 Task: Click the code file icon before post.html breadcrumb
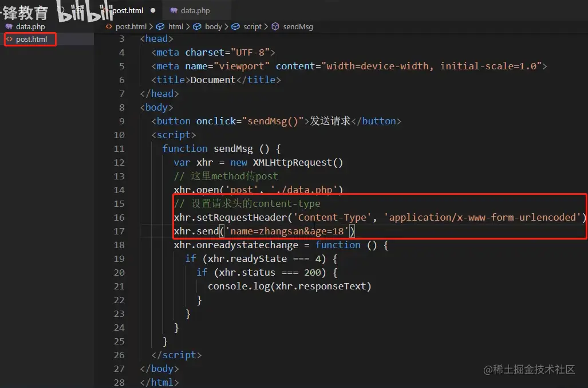click(x=109, y=26)
